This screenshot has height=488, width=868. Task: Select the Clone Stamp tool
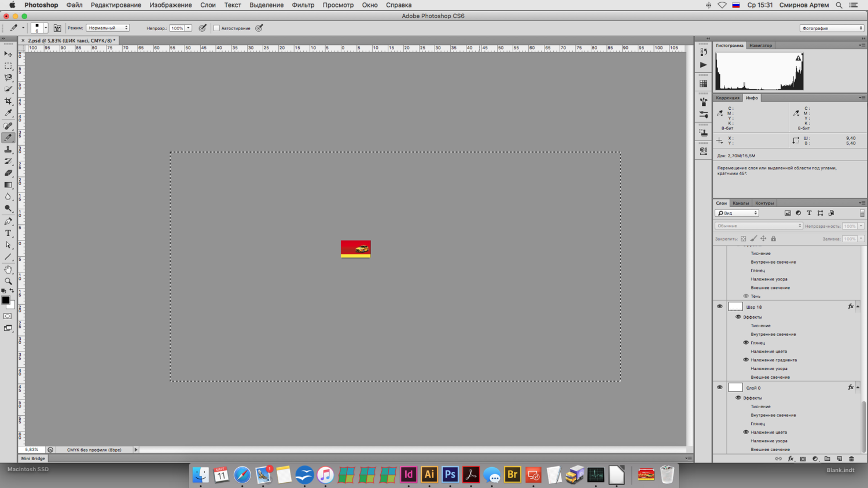pyautogui.click(x=8, y=150)
